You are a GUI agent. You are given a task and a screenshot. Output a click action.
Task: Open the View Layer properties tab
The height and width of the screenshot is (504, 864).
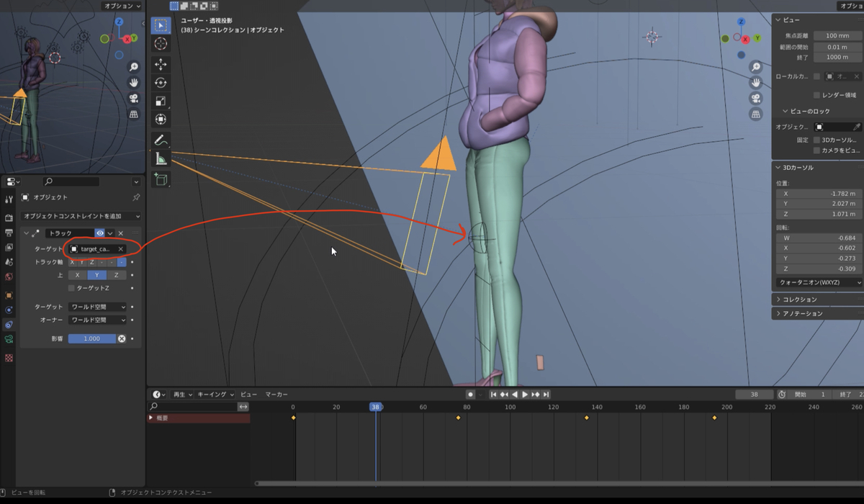pos(9,247)
